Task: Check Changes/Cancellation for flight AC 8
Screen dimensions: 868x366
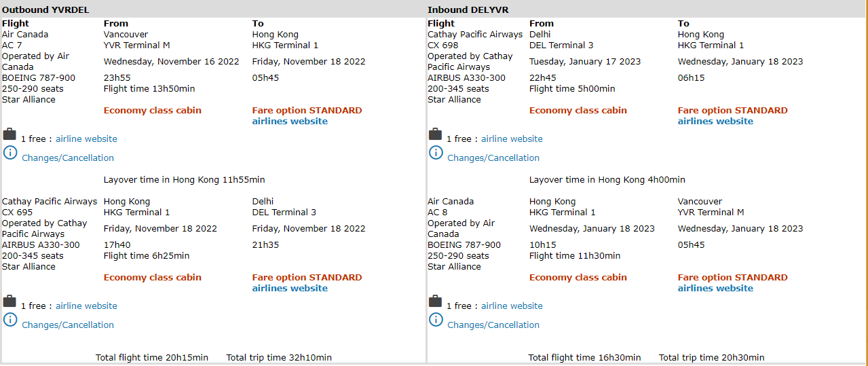Action: [x=493, y=325]
